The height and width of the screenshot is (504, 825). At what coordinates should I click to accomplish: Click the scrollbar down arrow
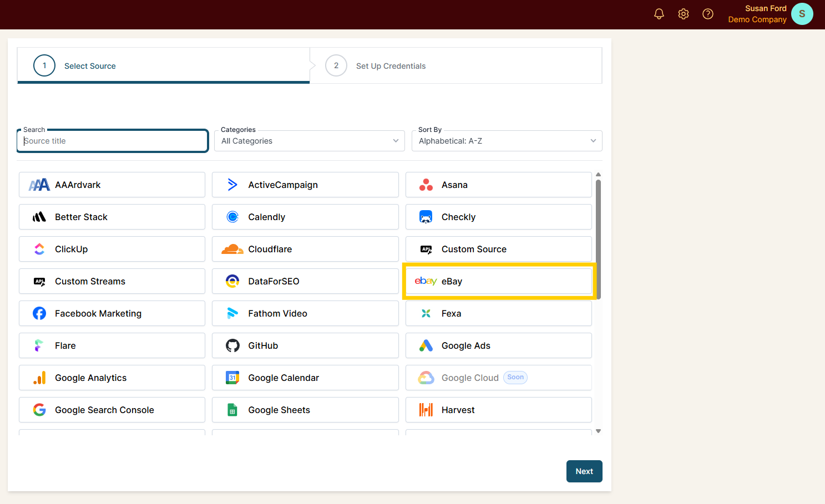(598, 431)
